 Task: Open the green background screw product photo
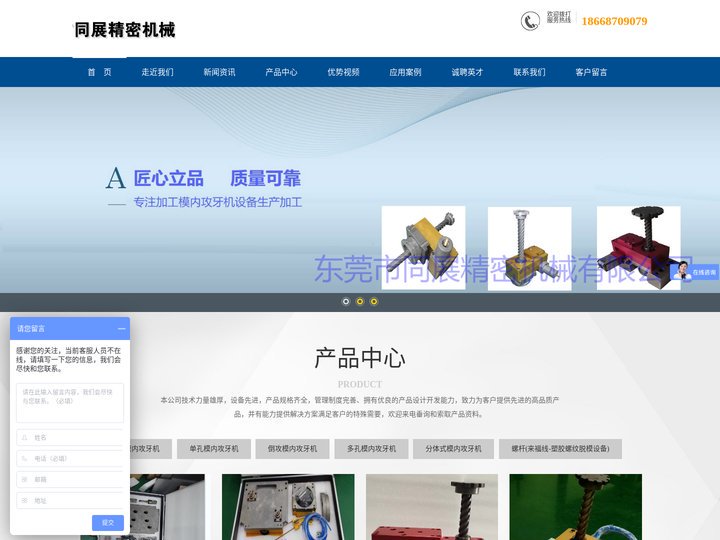pos(575,507)
